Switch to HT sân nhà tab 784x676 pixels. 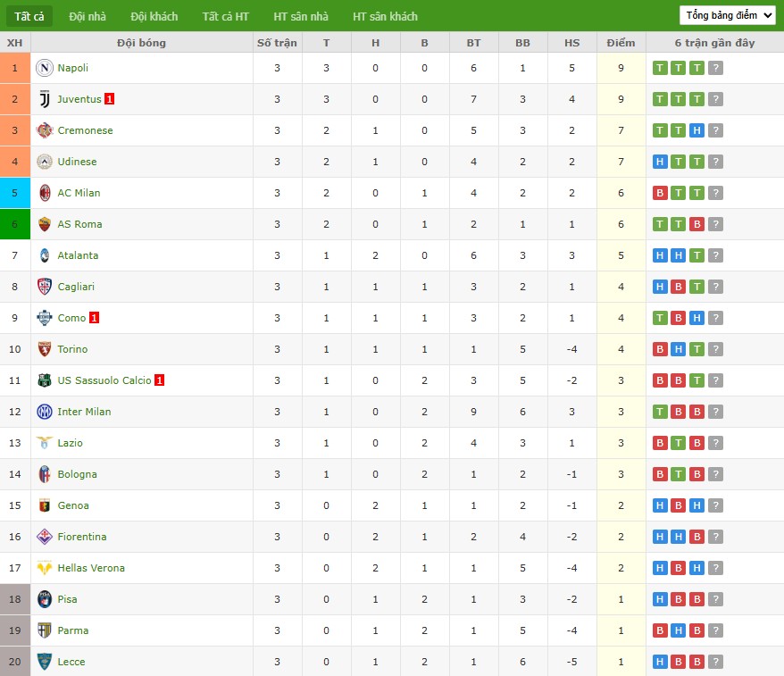[x=301, y=16]
